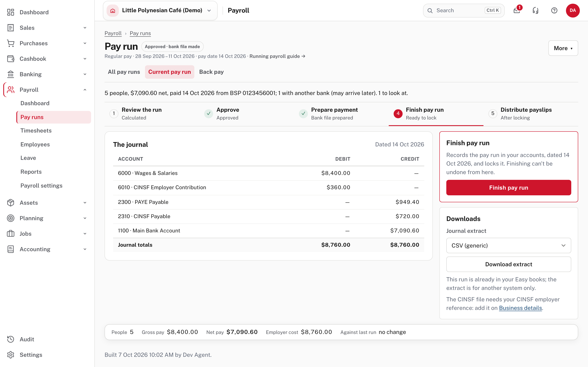Switch to the All pay runs tab
Image resolution: width=588 pixels, height=367 pixels.
pyautogui.click(x=124, y=72)
